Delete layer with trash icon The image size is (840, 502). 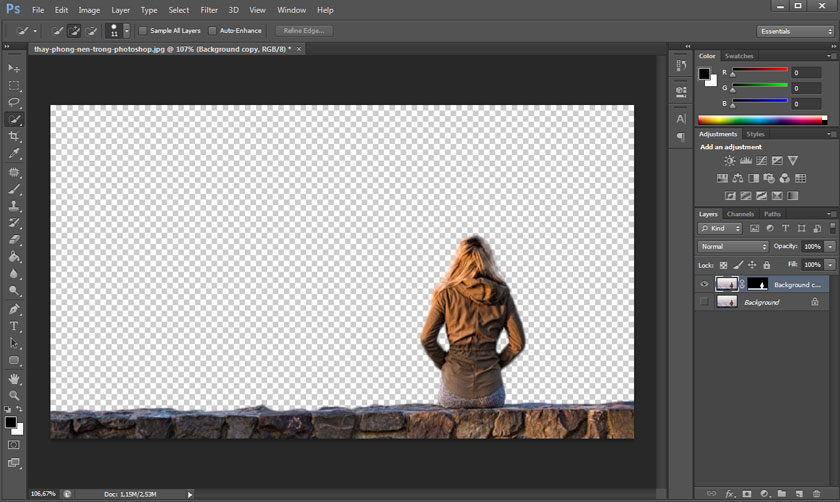(816, 493)
